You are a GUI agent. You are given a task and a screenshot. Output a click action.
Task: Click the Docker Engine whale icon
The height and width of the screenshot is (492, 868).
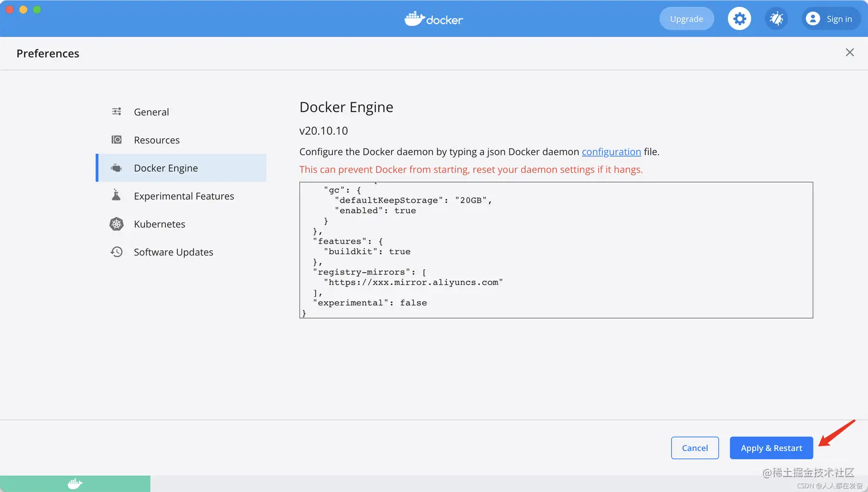click(x=117, y=168)
